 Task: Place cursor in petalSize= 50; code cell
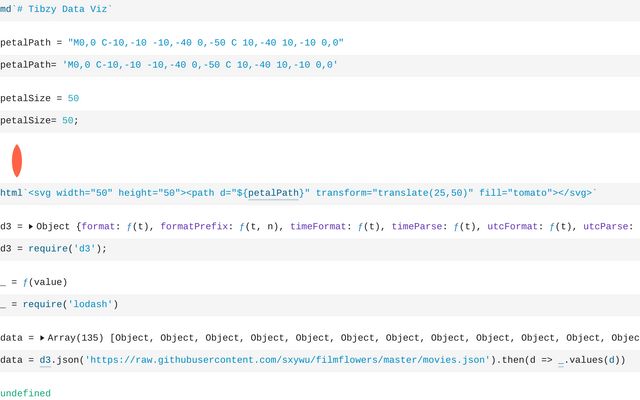coord(40,120)
